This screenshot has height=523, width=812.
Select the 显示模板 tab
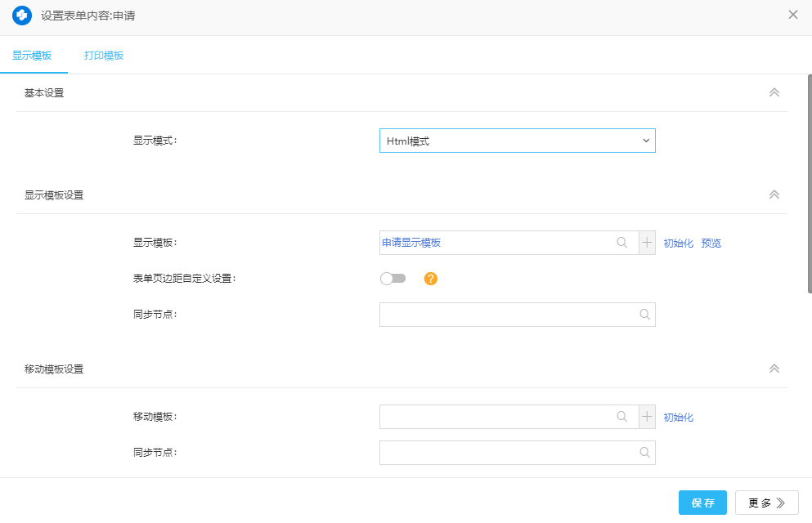34,56
